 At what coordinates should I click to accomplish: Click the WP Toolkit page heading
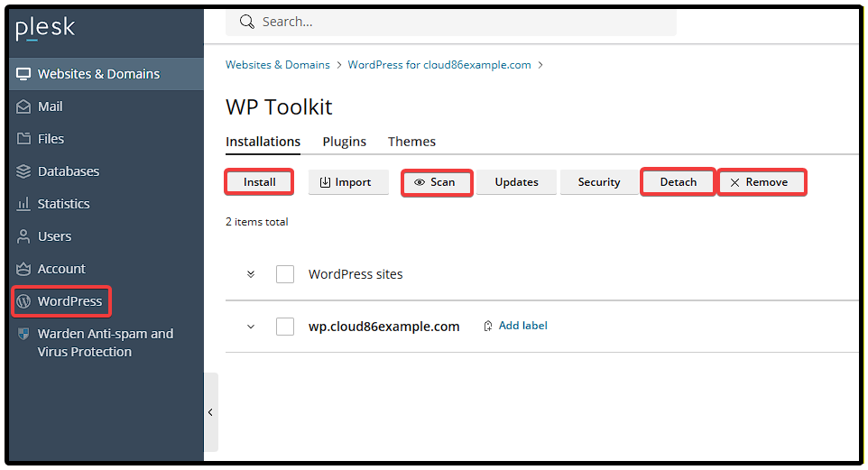[x=279, y=106]
